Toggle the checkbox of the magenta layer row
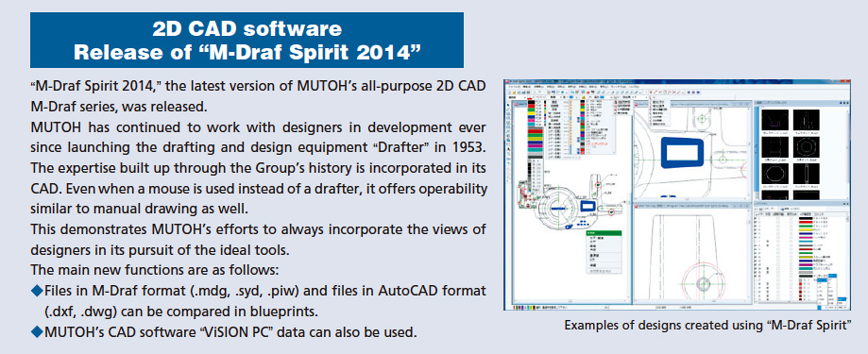868x354 pixels. [756, 237]
